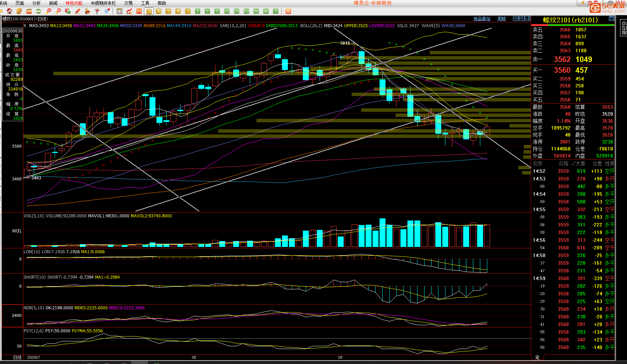Click the zoom-in magnifier icon
The height and width of the screenshot is (364, 627).
[x=48, y=11]
